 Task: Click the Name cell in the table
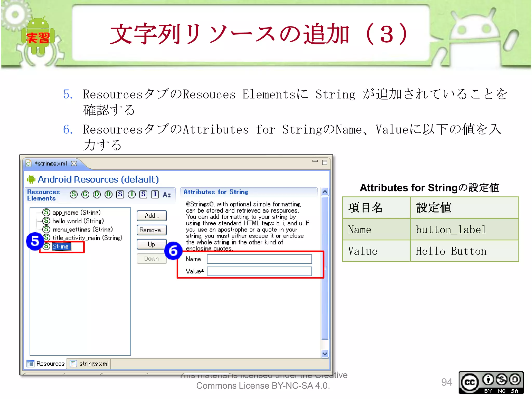pyautogui.click(x=377, y=229)
